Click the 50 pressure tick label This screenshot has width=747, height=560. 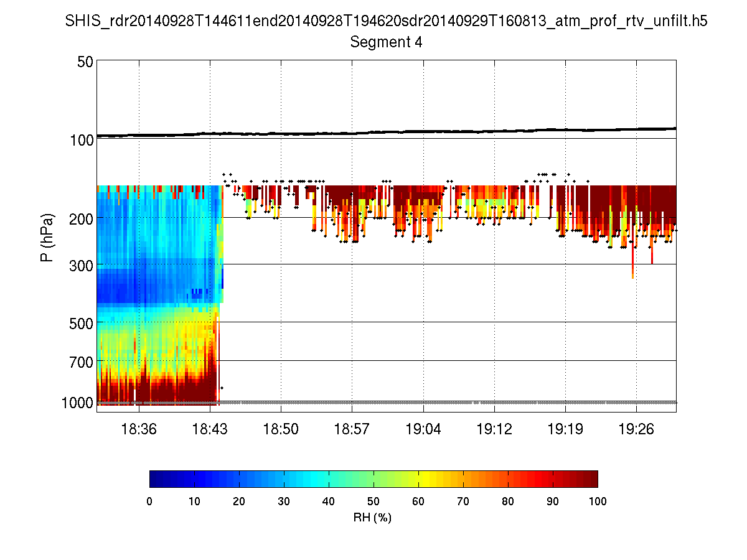click(x=85, y=62)
